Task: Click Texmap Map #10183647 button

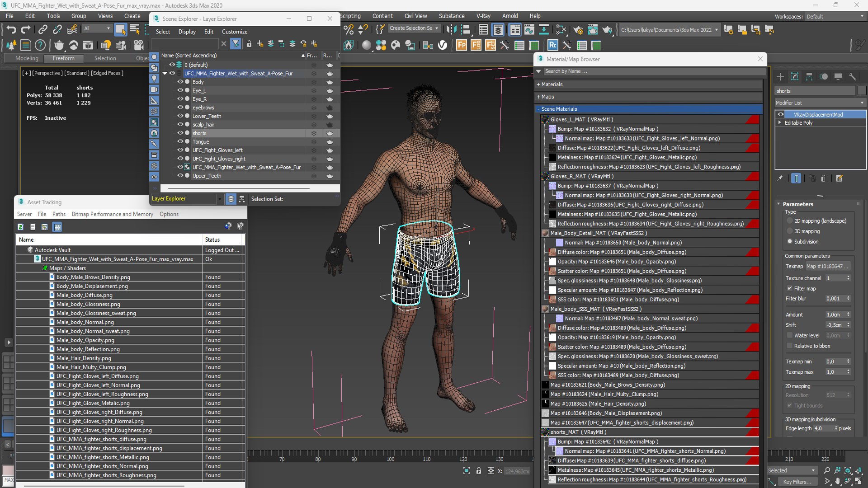Action: [828, 267]
